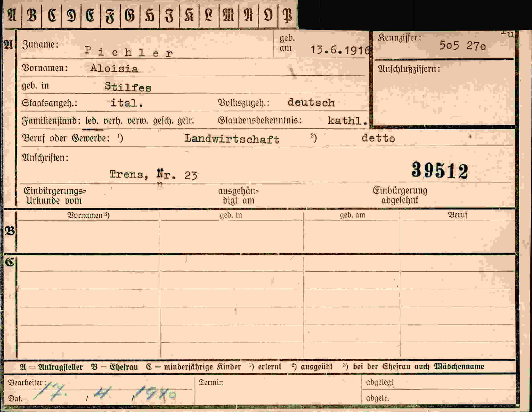Select the letter O index tab
The height and width of the screenshot is (412, 532).
(x=268, y=15)
